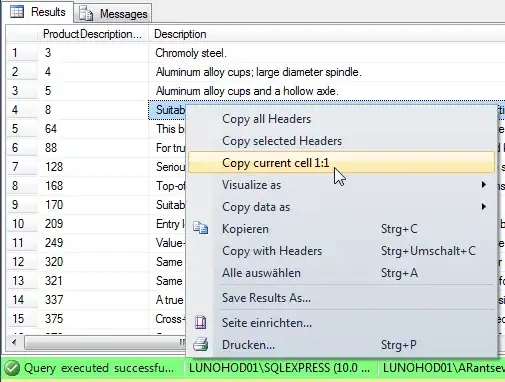Image resolution: width=505 pixels, height=382 pixels.
Task: Click the Drucken printer icon
Action: 201,344
